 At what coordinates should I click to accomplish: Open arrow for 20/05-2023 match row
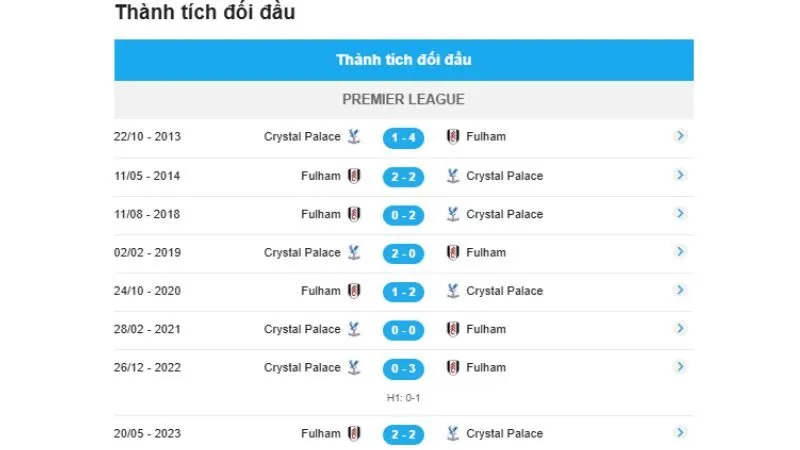(x=680, y=433)
